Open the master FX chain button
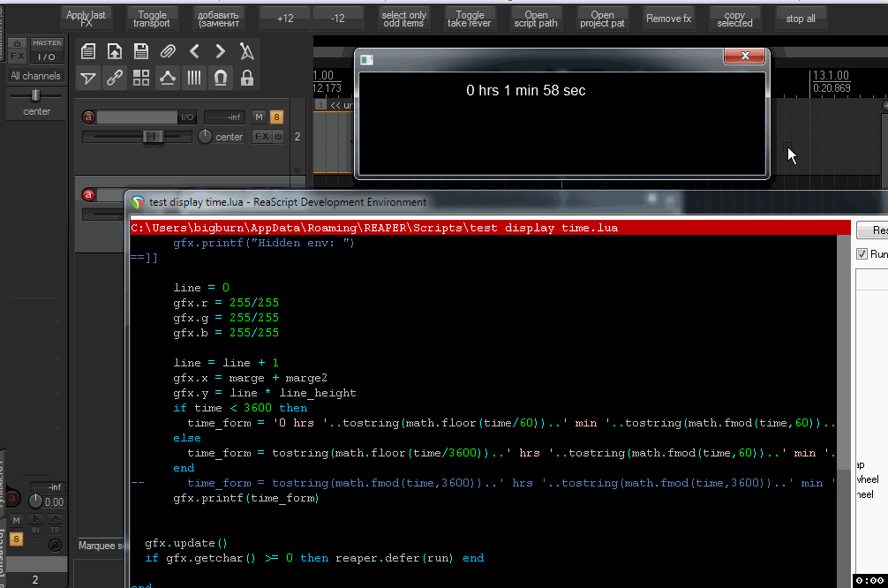The image size is (888, 588). (17, 57)
